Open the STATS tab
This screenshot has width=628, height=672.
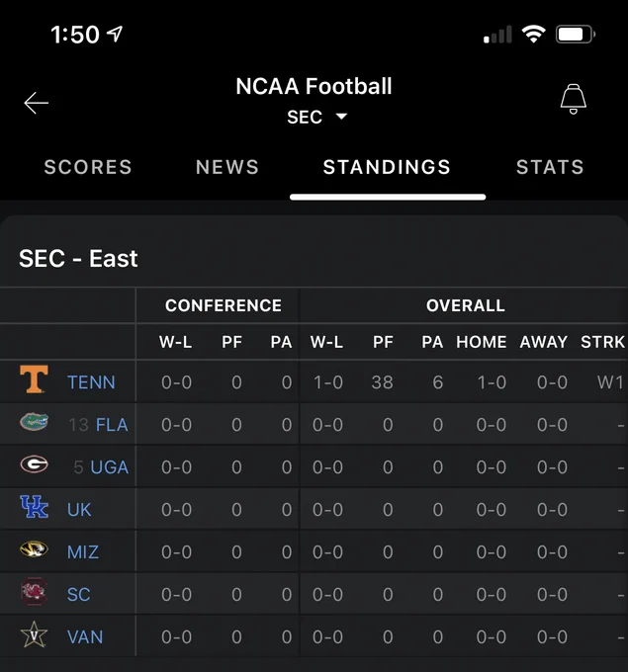pyautogui.click(x=550, y=167)
